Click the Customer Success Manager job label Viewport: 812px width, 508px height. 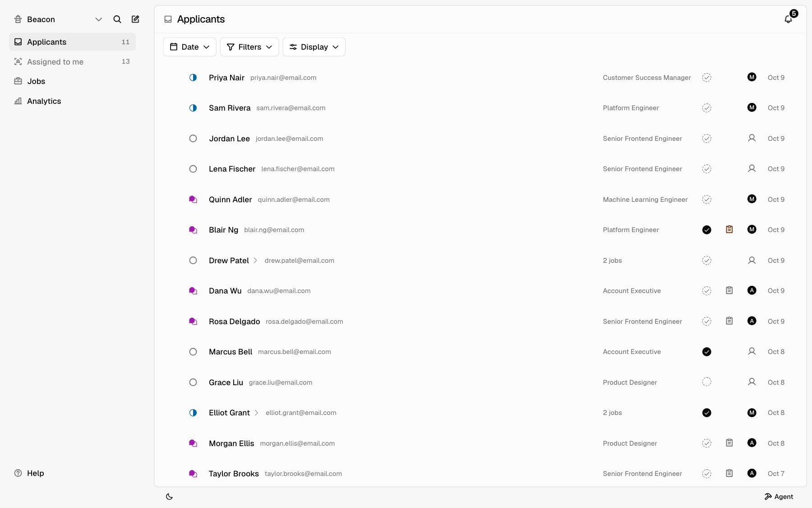point(647,78)
